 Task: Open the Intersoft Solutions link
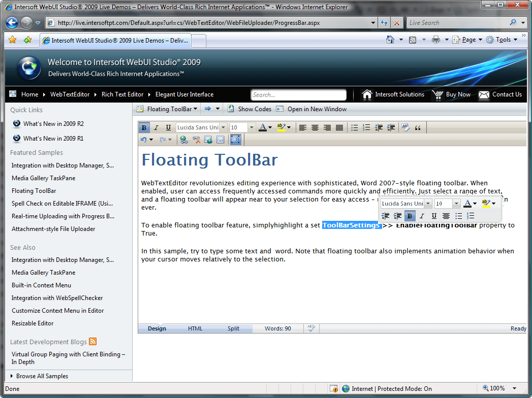click(393, 94)
